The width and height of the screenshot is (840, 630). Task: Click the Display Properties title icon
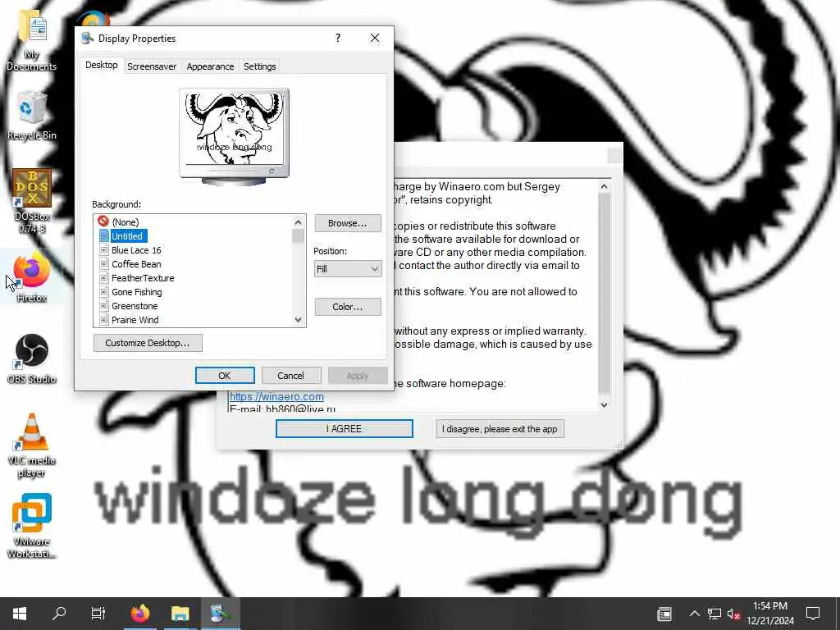tap(87, 38)
